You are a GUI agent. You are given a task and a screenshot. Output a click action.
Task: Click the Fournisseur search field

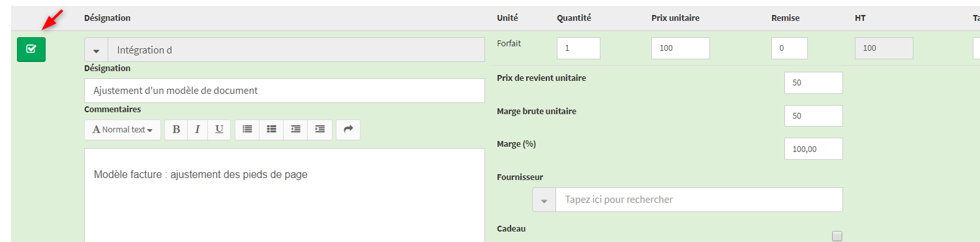[699, 200]
